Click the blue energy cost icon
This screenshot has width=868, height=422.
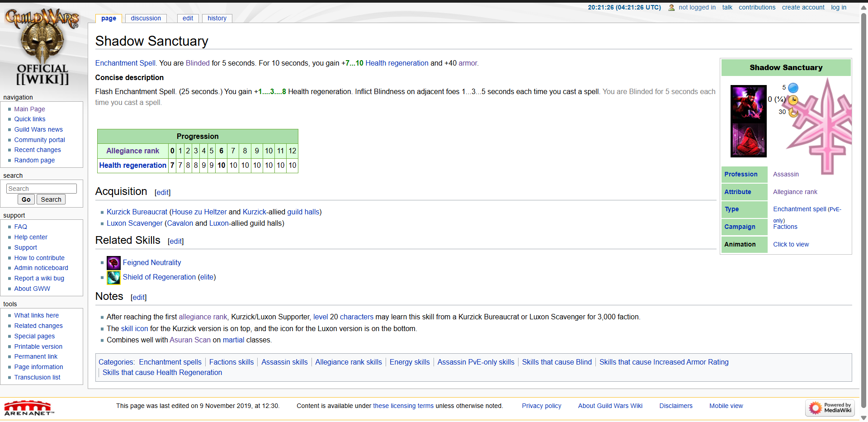tap(793, 88)
